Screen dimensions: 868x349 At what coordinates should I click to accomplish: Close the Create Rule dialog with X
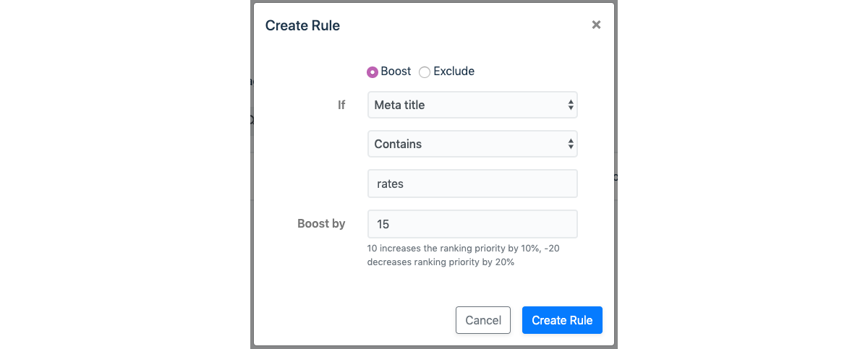[x=596, y=25]
